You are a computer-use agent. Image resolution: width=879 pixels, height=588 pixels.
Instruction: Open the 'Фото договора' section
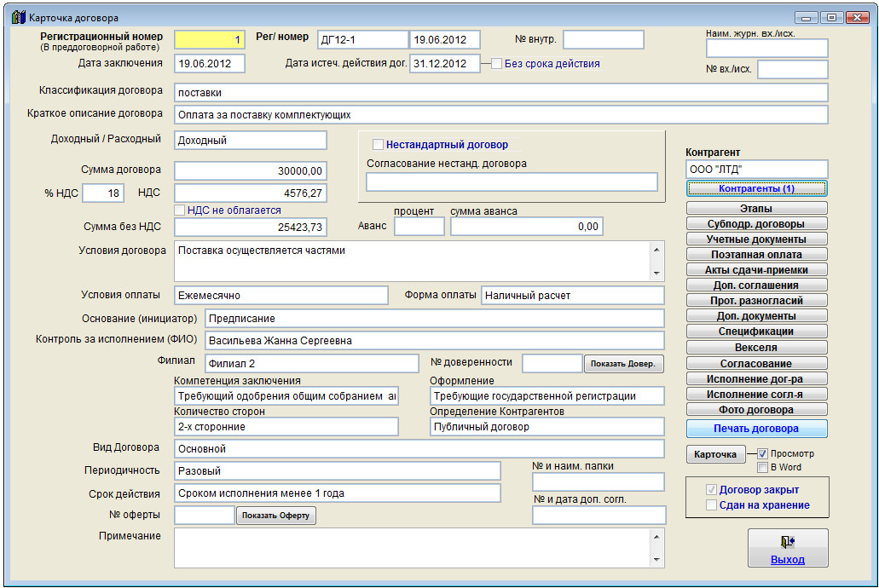click(x=756, y=410)
